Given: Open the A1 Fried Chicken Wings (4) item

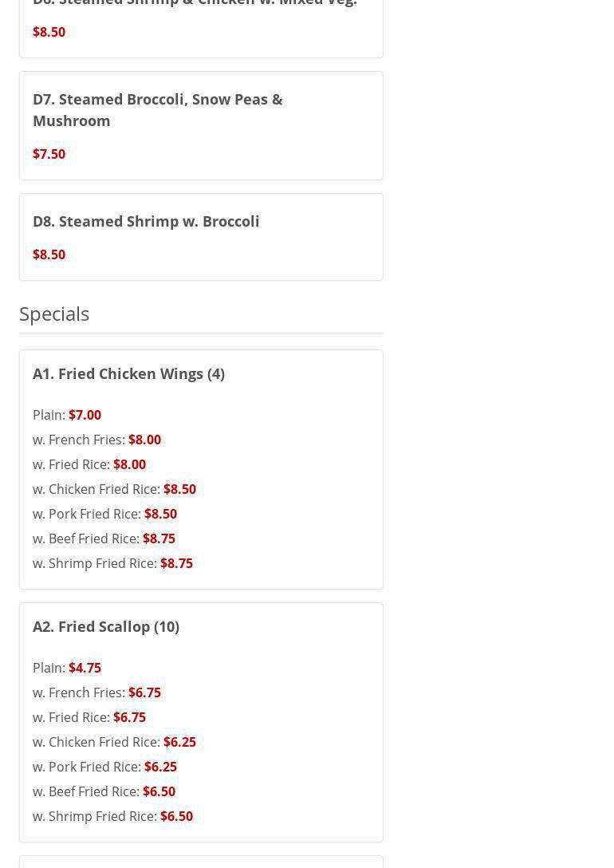Looking at the screenshot, I should click(x=128, y=373).
